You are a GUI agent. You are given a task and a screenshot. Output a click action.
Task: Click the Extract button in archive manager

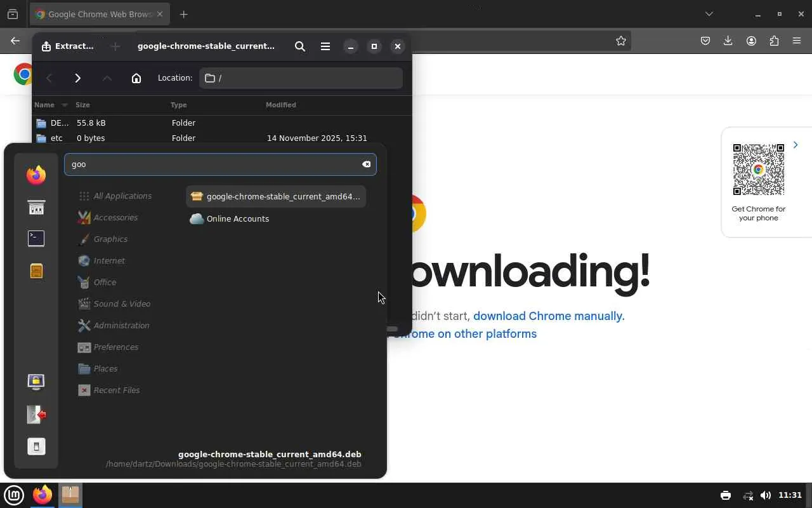click(68, 46)
